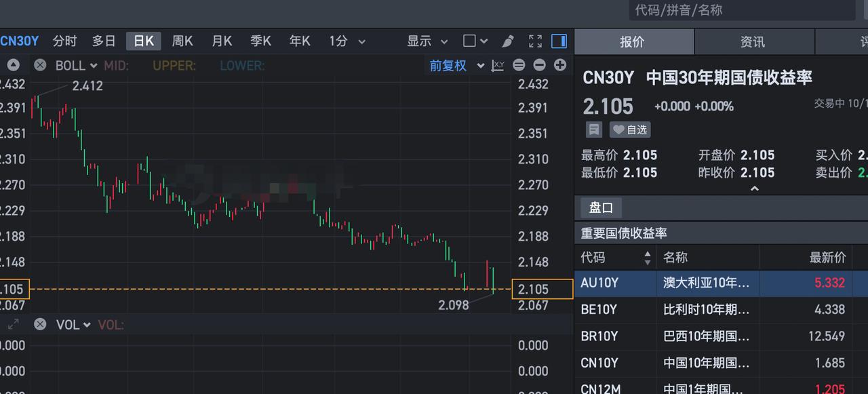The width and height of the screenshot is (868, 394).
Task: Select the 日K daily candlestick tab
Action: (x=144, y=41)
